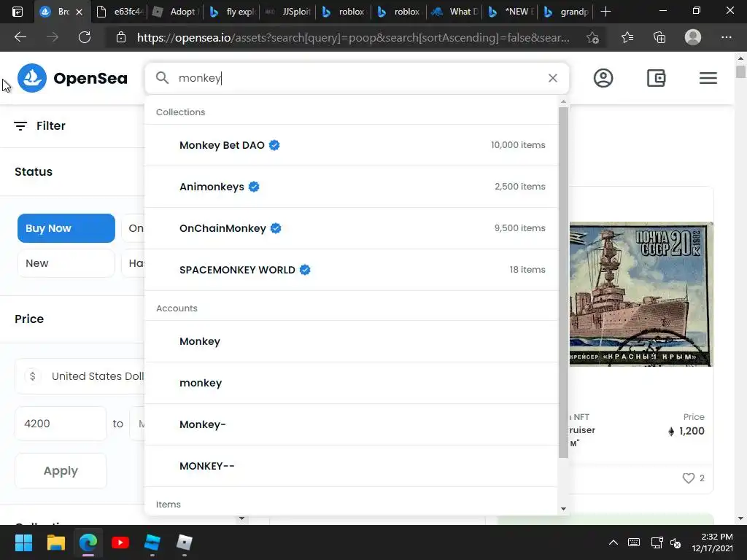Screen dimensions: 747x560
Task: Click the minimum price field 4200
Action: pos(61,424)
